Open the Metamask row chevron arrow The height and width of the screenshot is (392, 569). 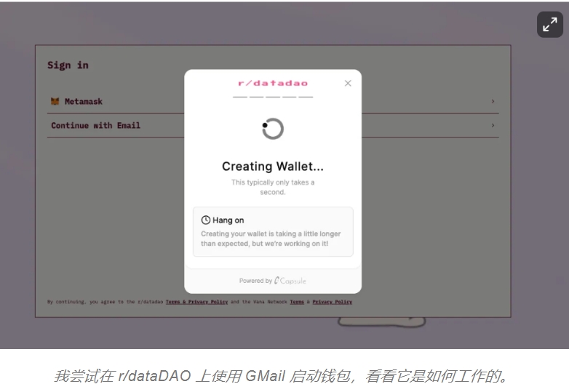coord(493,101)
